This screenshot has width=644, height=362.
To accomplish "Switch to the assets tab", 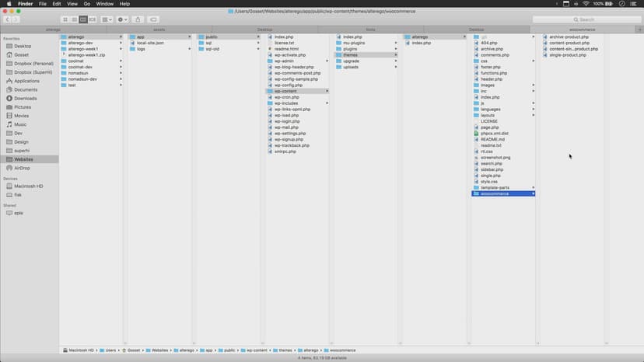I will coord(159,30).
